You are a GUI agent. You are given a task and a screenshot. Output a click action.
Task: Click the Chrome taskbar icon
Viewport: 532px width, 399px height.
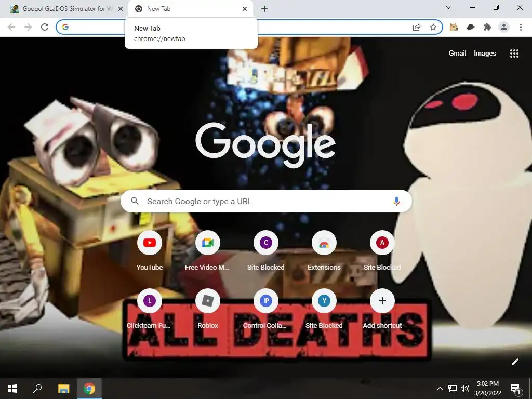click(89, 389)
